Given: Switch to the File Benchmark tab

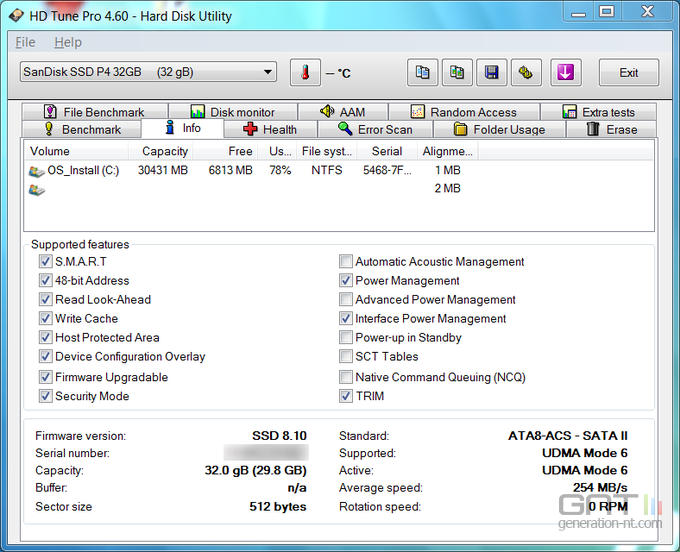Looking at the screenshot, I should (95, 112).
